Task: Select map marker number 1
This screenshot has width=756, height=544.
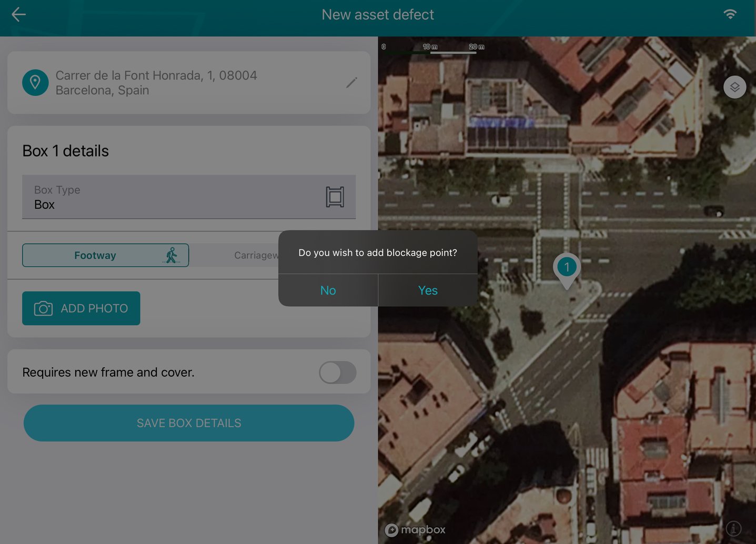Action: [567, 268]
